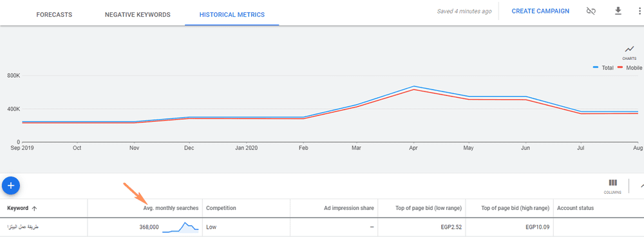Open the Negative Keywords tab
644x237 pixels.
[x=138, y=14]
